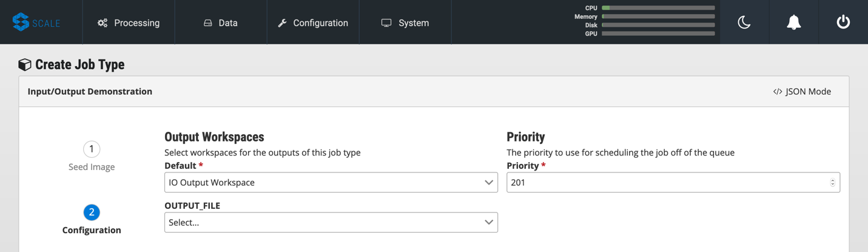Image resolution: width=868 pixels, height=252 pixels.
Task: Go to step 1 Seed Image
Action: [x=92, y=149]
